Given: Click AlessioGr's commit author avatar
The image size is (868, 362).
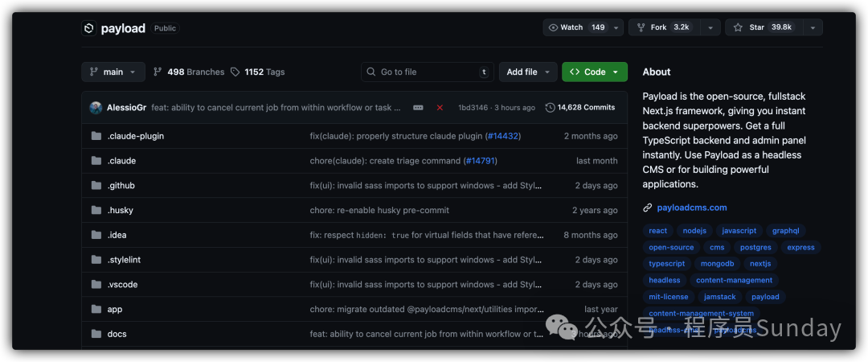Looking at the screenshot, I should [x=96, y=108].
